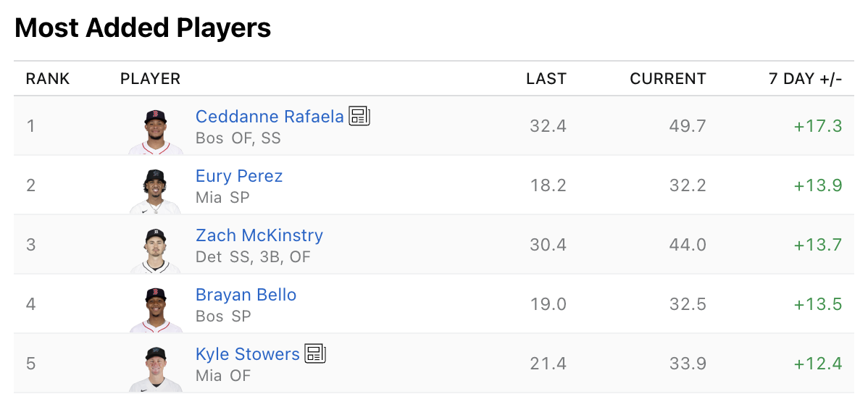Screen dimensions: 868x394
Task: Open Eury Perez player link
Action: pos(239,176)
